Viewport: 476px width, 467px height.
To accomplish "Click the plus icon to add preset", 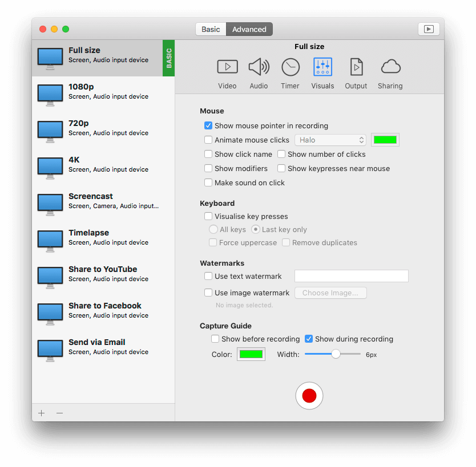I will click(x=41, y=413).
